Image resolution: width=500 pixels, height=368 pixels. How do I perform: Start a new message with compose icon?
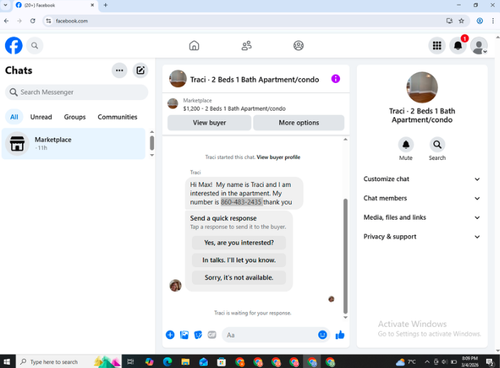(x=140, y=70)
